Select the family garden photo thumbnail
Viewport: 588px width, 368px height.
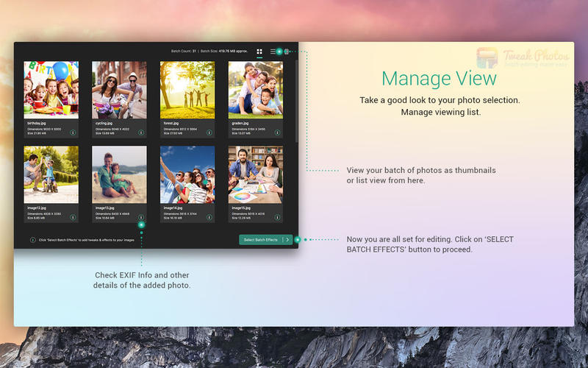(256, 90)
